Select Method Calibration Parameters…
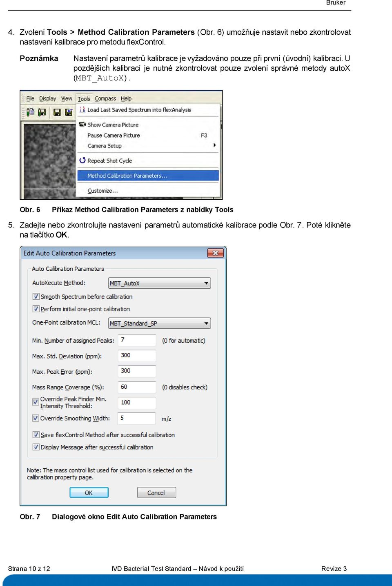 pyautogui.click(x=148, y=176)
